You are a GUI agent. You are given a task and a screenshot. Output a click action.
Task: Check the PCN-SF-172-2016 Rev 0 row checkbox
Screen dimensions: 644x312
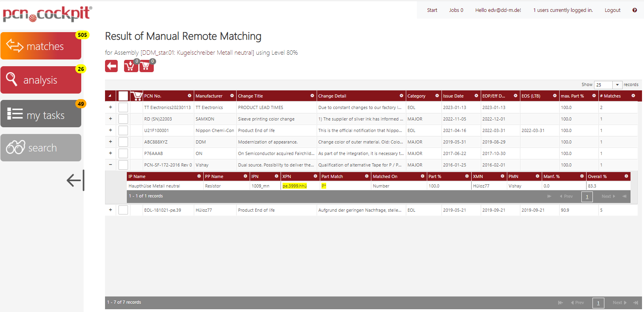pos(123,165)
